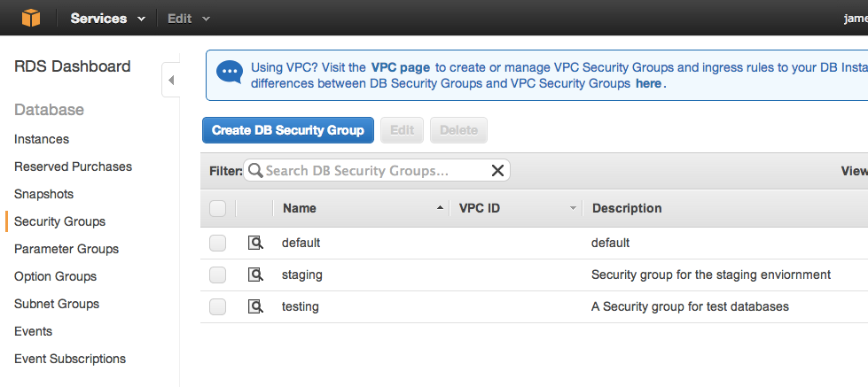Check the box for the testing group
The width and height of the screenshot is (868, 387).
click(217, 306)
